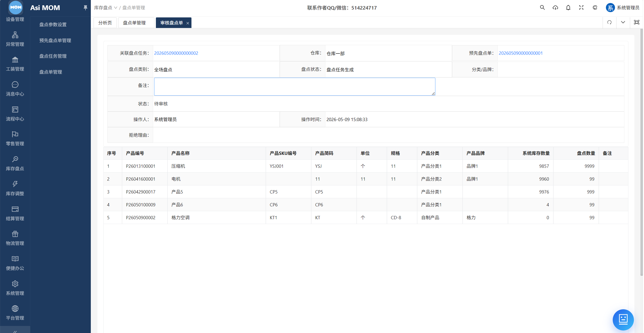Select the 电机 product row

pyautogui.click(x=366, y=179)
